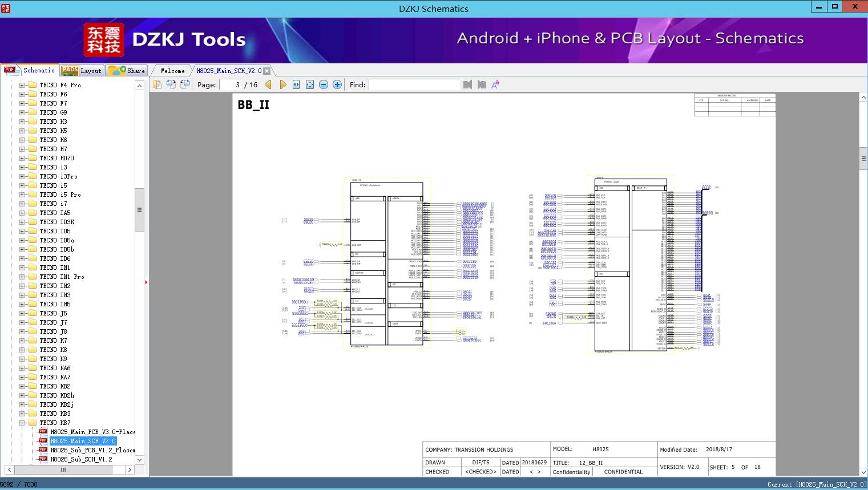Expand the TECNO F4 Pro folder

click(22, 85)
